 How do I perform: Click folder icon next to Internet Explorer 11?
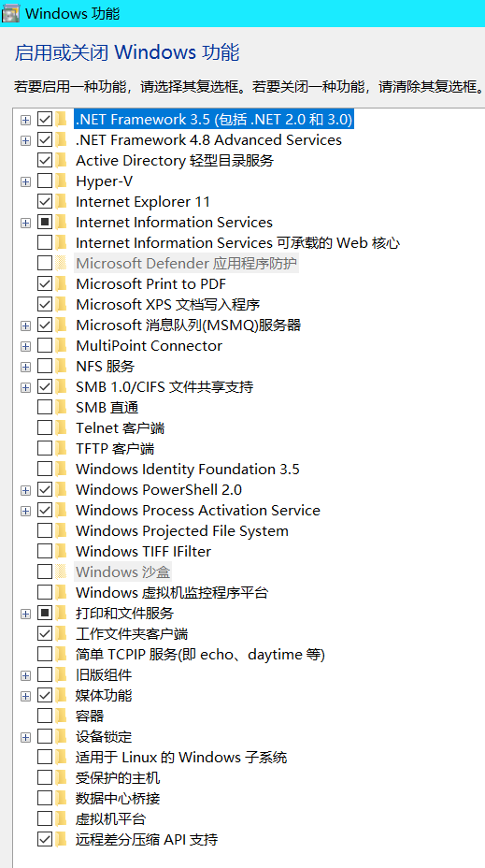(x=62, y=201)
